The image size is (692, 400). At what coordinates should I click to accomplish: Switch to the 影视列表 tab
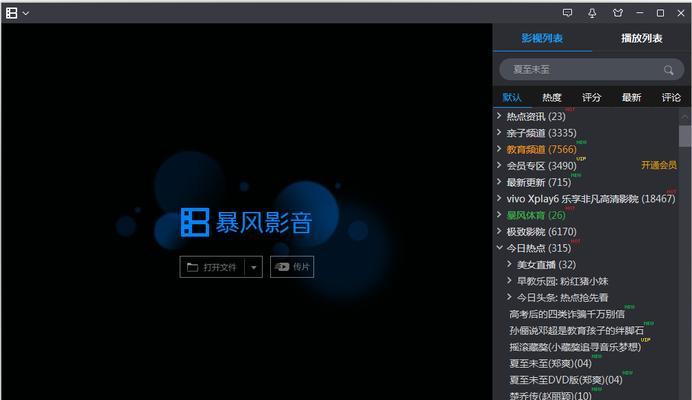click(542, 38)
